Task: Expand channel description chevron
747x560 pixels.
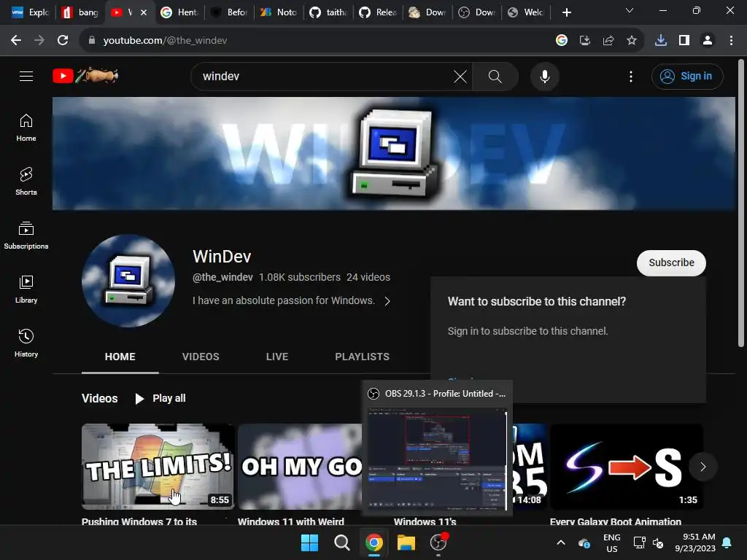Action: pyautogui.click(x=387, y=301)
